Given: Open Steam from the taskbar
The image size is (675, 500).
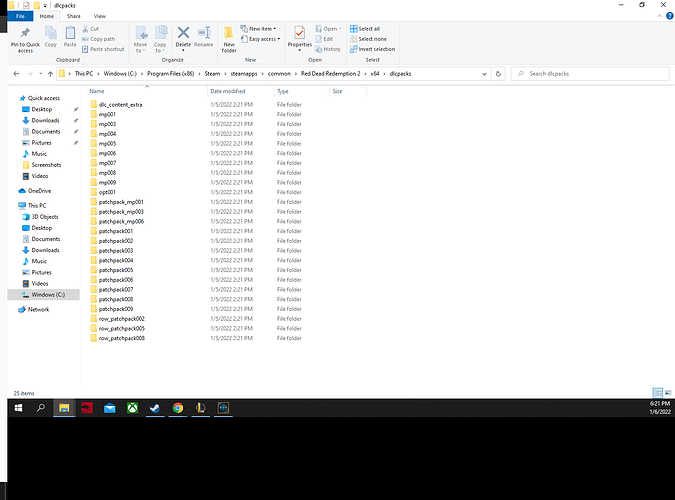Looking at the screenshot, I should coord(155,408).
